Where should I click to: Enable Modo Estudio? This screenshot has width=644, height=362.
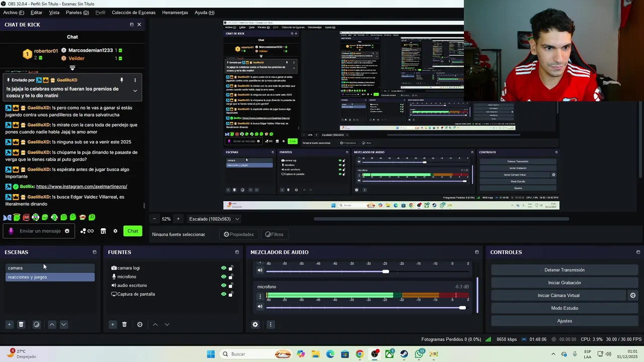pos(565,308)
